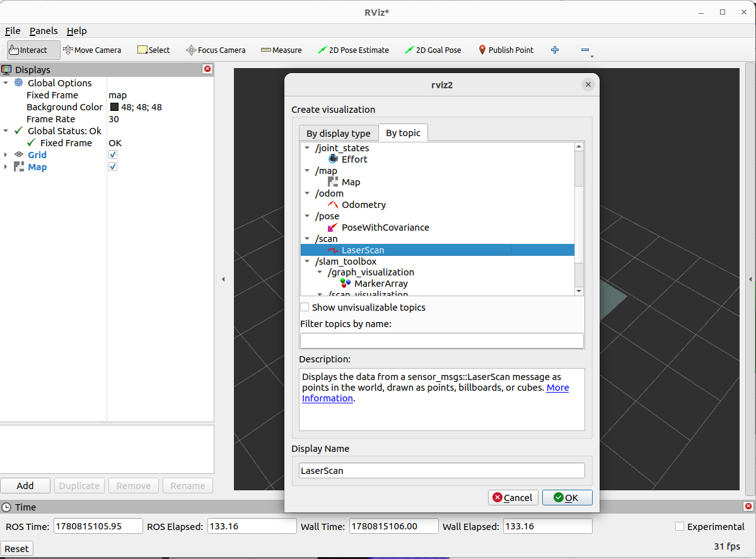Click the right panel collapse arrow handle

[x=750, y=279]
